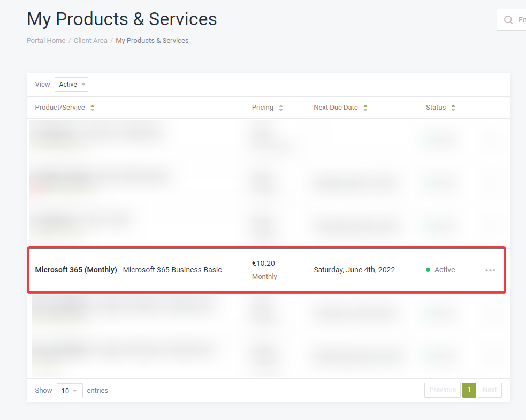Image resolution: width=526 pixels, height=420 pixels.
Task: Open the Client Area breadcrumb link
Action: click(x=90, y=41)
